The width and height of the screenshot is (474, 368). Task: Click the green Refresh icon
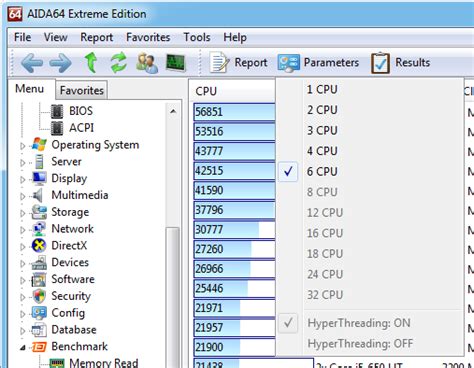tap(119, 63)
